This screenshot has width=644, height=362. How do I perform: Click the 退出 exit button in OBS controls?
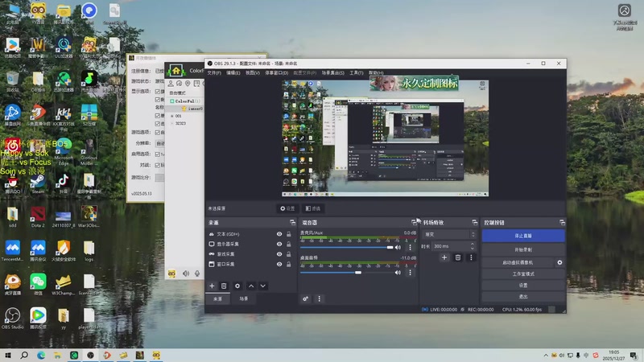[x=523, y=296]
